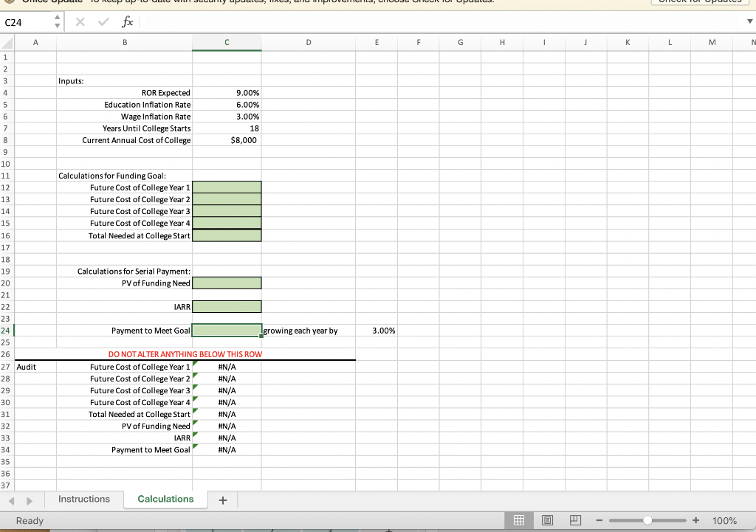Viewport: 756px width, 532px height.
Task: Click the 3.00% cell in column E
Action: pos(377,331)
